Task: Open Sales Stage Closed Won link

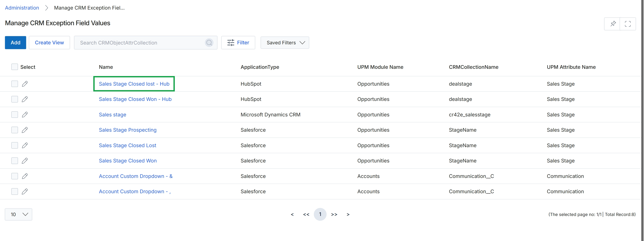Action: click(128, 161)
